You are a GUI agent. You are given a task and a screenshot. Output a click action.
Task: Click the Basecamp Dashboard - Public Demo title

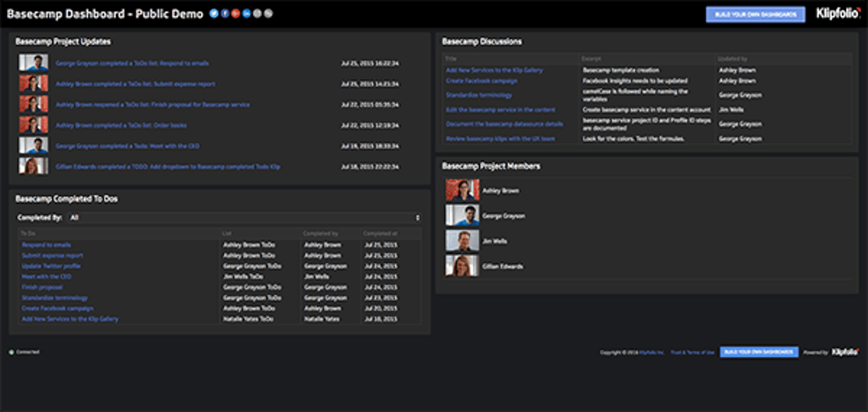[105, 14]
